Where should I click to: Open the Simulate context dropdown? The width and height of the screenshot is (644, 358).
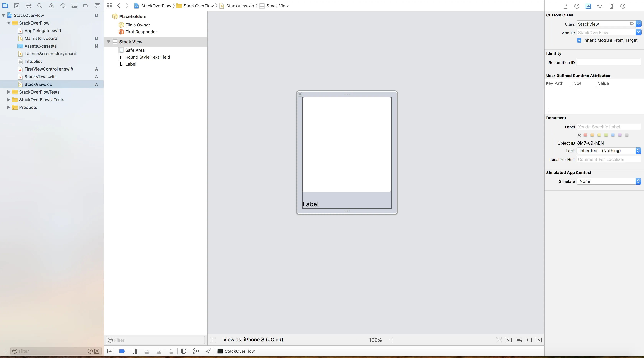click(609, 181)
